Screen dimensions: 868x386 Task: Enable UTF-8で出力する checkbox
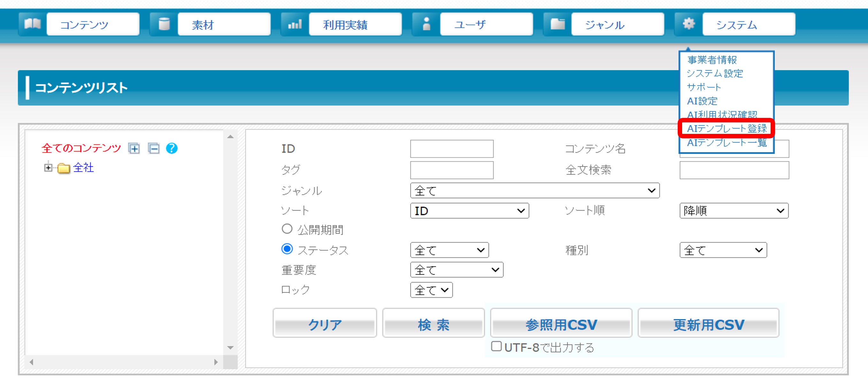point(496,346)
